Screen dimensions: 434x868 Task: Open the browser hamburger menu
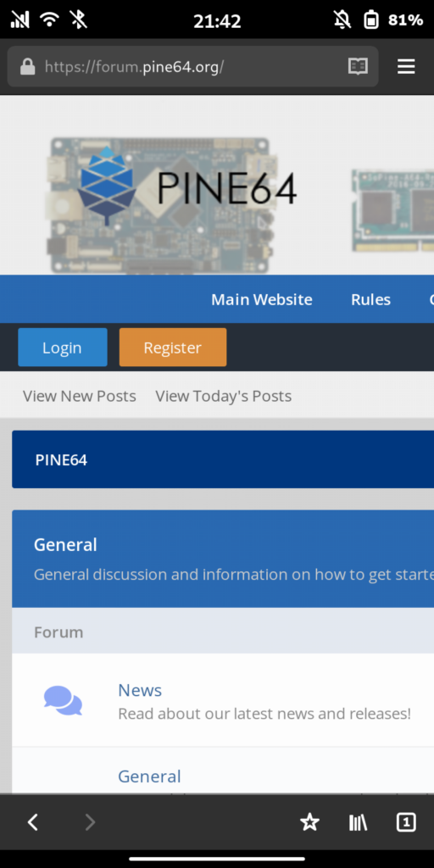406,67
